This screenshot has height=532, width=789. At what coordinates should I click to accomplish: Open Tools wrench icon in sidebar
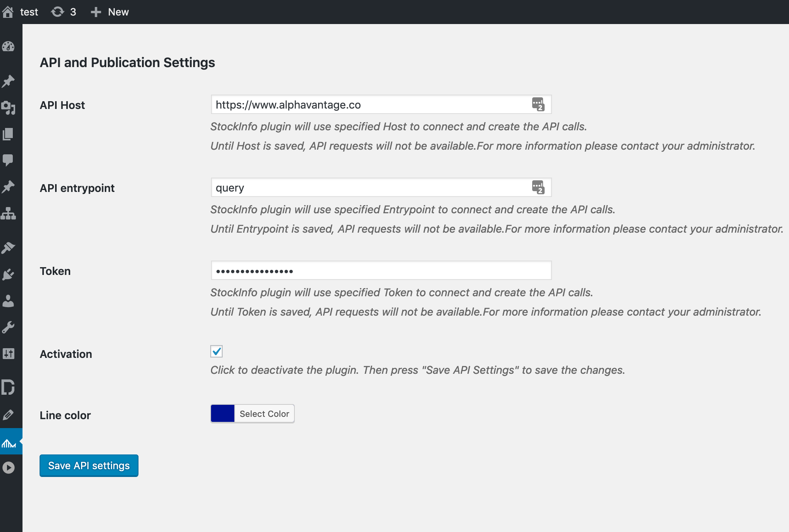[8, 327]
